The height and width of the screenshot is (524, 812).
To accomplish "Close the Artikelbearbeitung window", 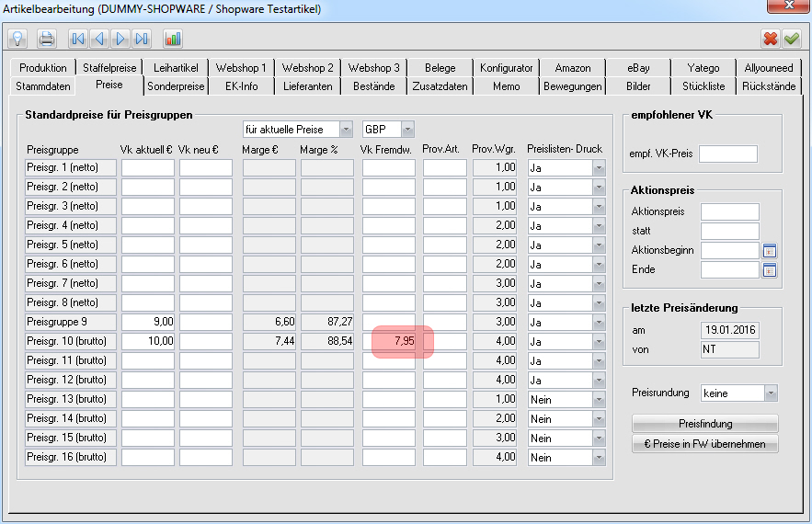I will click(x=789, y=6).
